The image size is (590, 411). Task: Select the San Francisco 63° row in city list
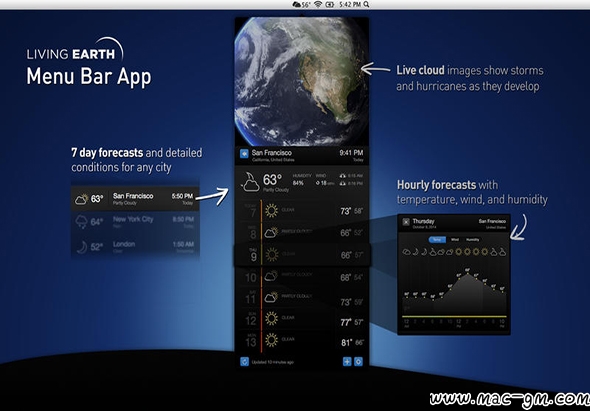(135, 198)
